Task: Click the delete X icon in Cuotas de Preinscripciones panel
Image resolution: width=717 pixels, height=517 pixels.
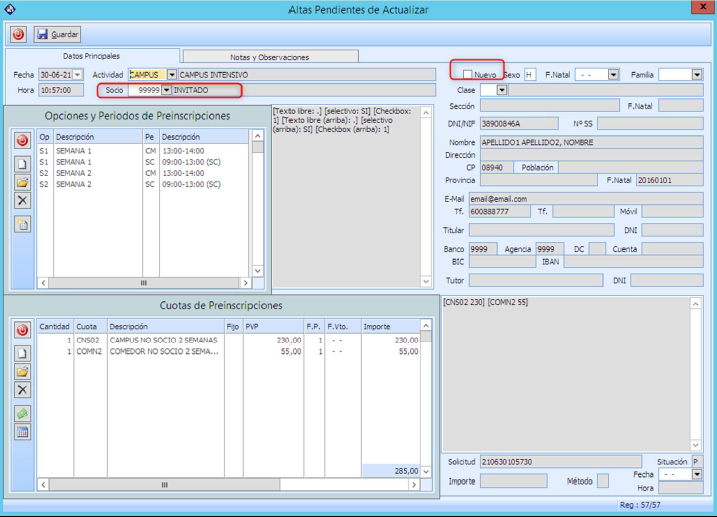Action: tap(22, 390)
